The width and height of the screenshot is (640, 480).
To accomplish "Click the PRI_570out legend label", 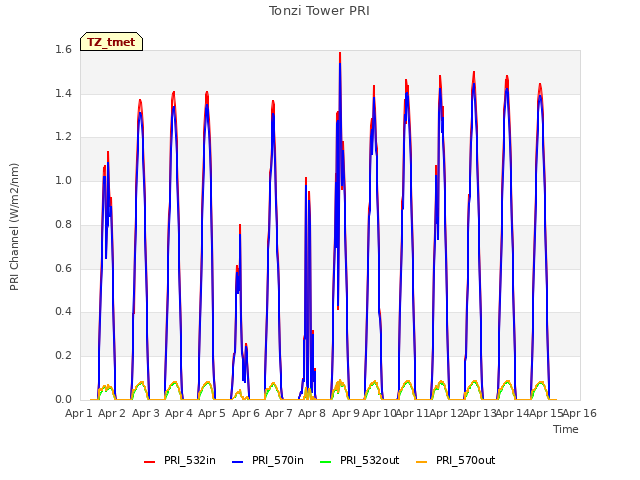I will coord(466,460).
